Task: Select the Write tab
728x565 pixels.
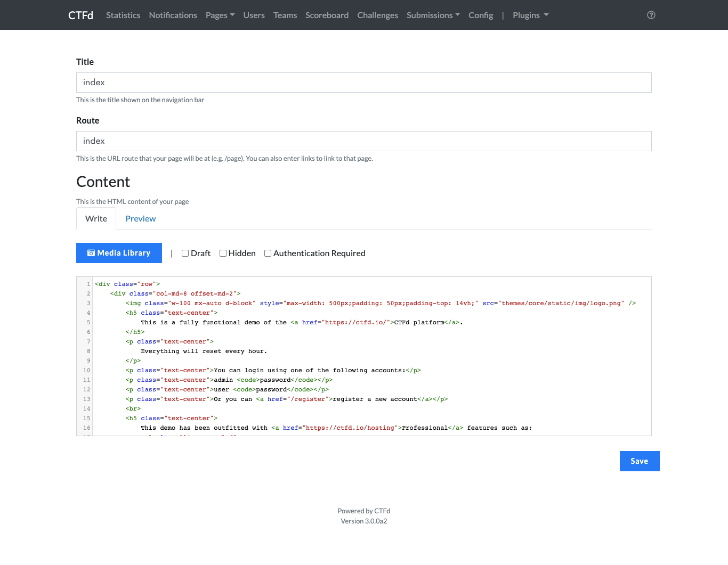Action: point(96,219)
